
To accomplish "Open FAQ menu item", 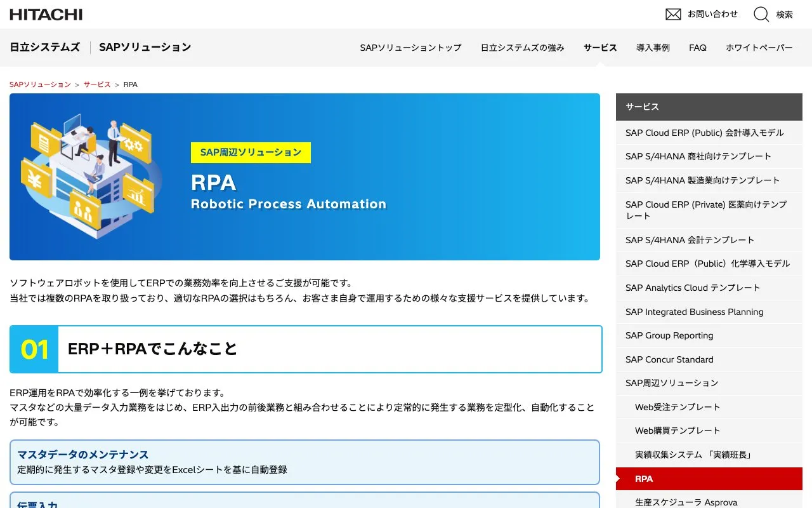I will pos(698,48).
